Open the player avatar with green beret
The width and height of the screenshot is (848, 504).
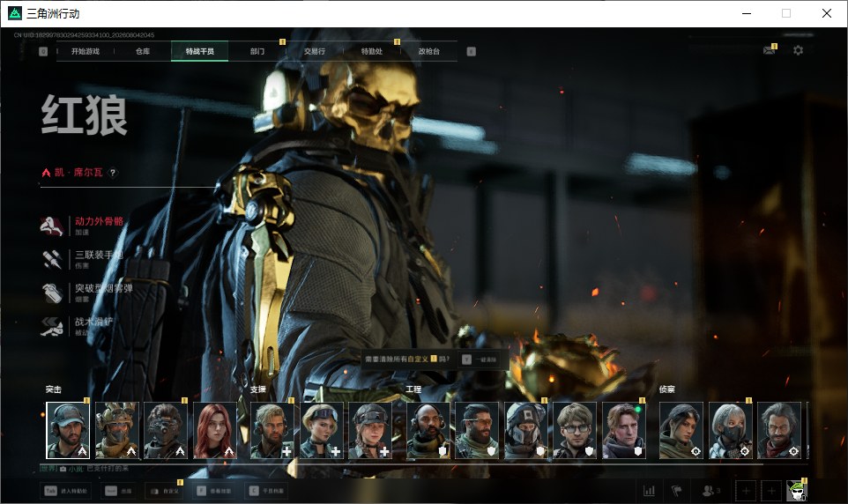pyautogui.click(x=797, y=491)
